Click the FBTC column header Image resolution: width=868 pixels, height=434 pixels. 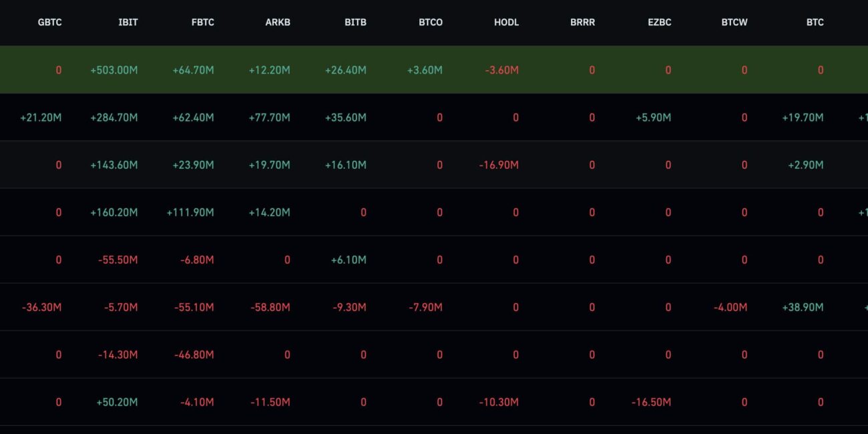click(x=202, y=22)
